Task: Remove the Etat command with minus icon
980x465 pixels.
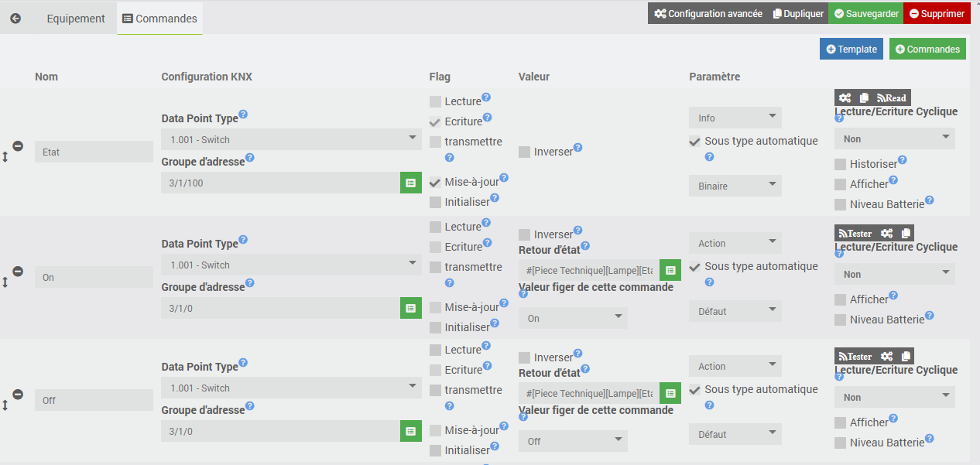Action: click(18, 145)
